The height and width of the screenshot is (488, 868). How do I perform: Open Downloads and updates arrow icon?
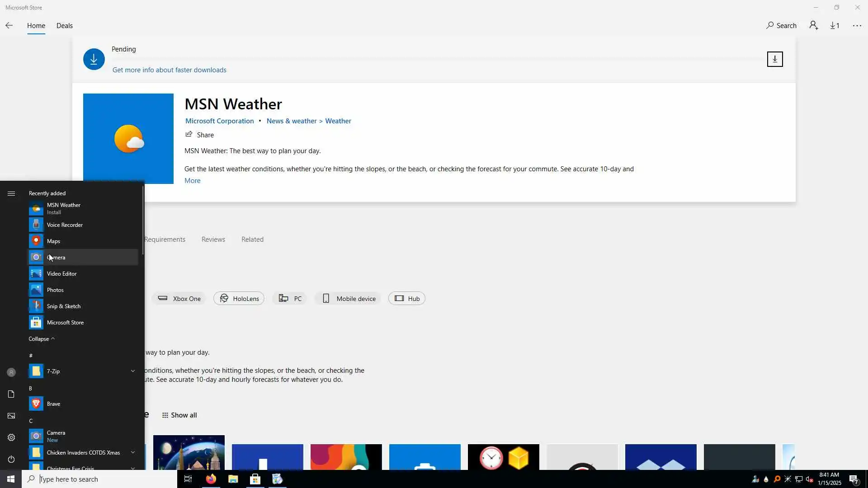pyautogui.click(x=835, y=25)
